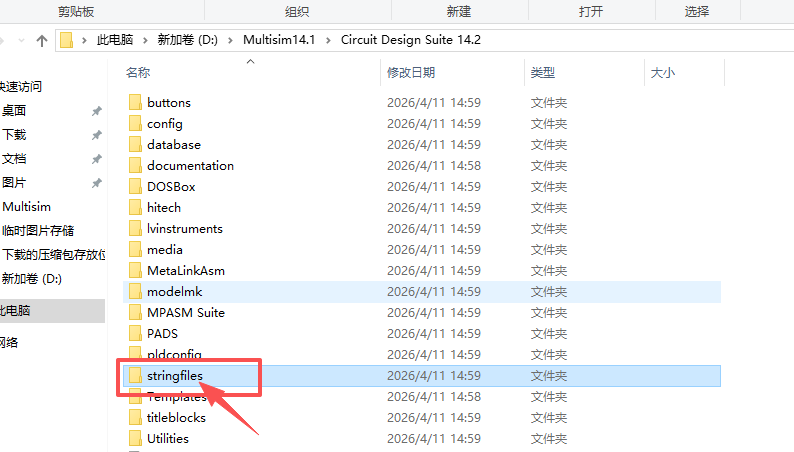The width and height of the screenshot is (794, 452).
Task: Open Multisim in navigation pane
Action: (26, 207)
